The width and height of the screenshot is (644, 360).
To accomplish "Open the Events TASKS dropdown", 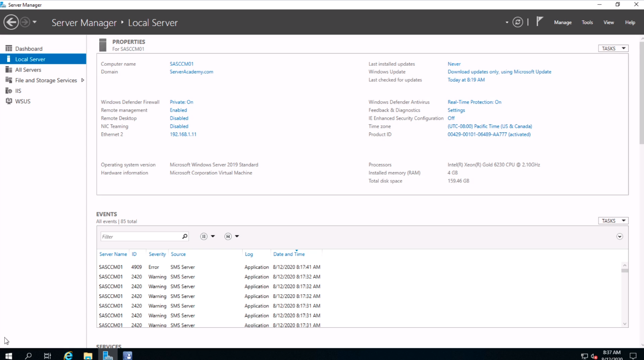I will click(x=613, y=220).
